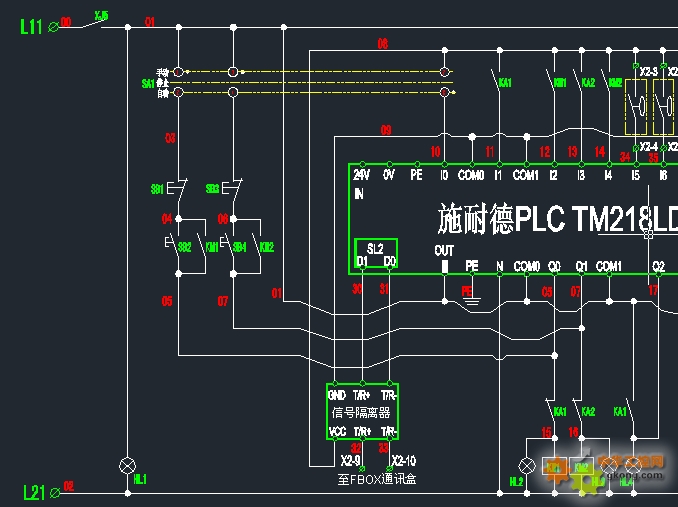Viewport: 678px width, 507px height.
Task: Select the L11 line label
Action: coord(31,27)
